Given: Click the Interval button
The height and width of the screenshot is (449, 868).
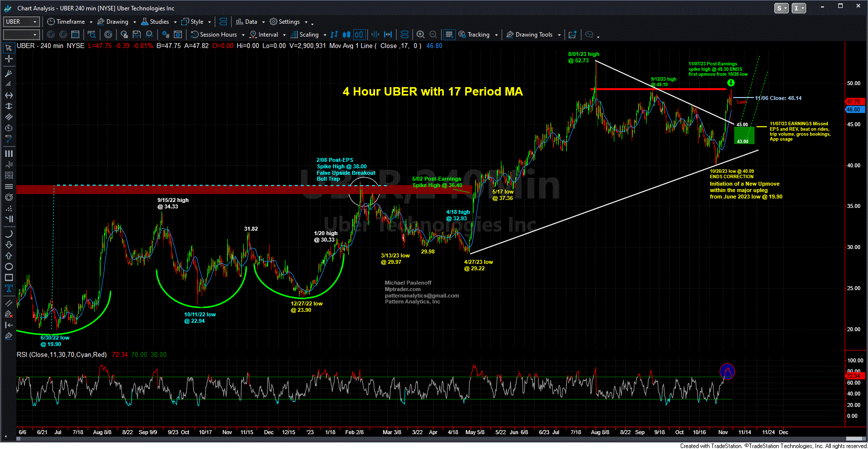Looking at the screenshot, I should coord(264,35).
